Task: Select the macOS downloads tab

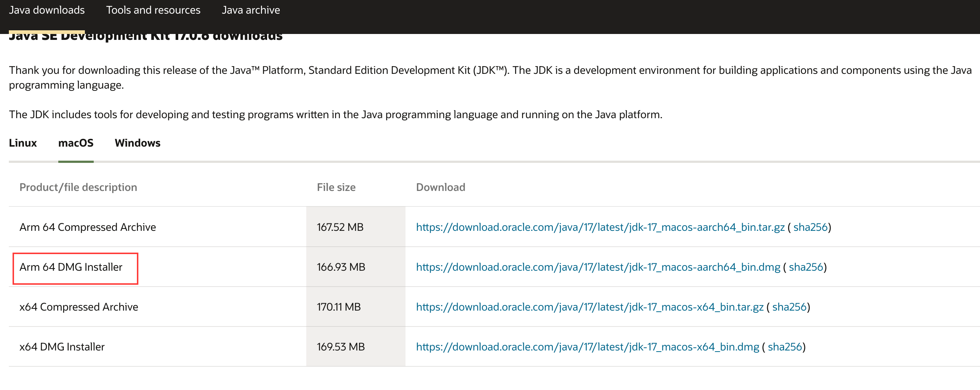Action: (x=76, y=143)
